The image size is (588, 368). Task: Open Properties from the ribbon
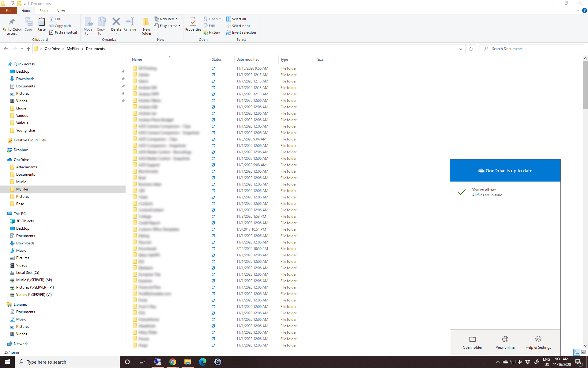[193, 22]
